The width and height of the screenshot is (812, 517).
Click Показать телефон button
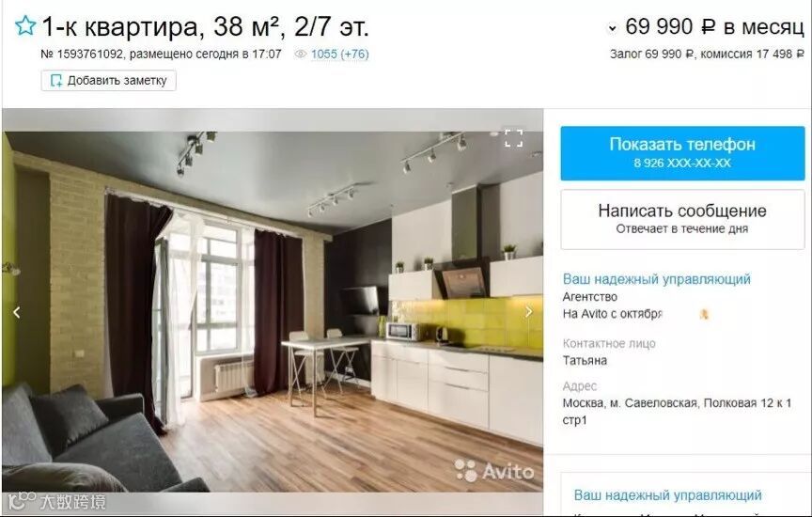point(682,153)
